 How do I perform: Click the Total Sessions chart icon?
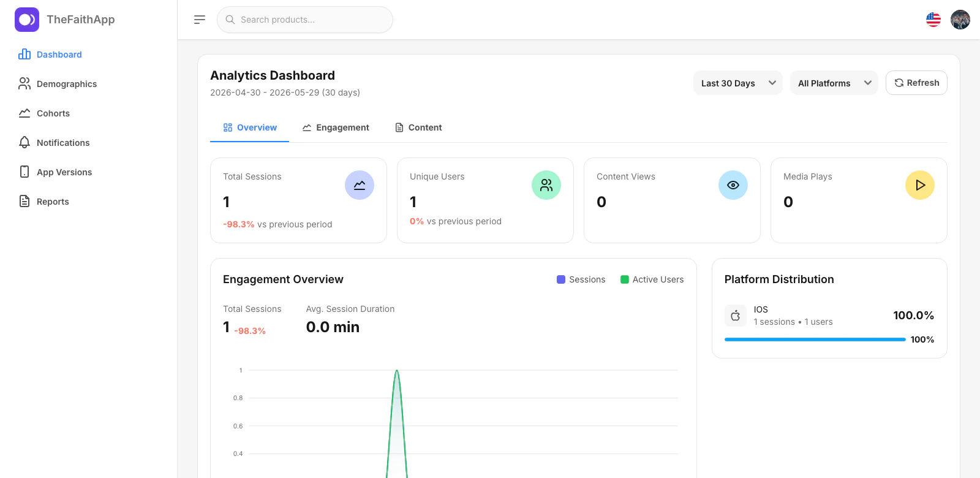360,185
